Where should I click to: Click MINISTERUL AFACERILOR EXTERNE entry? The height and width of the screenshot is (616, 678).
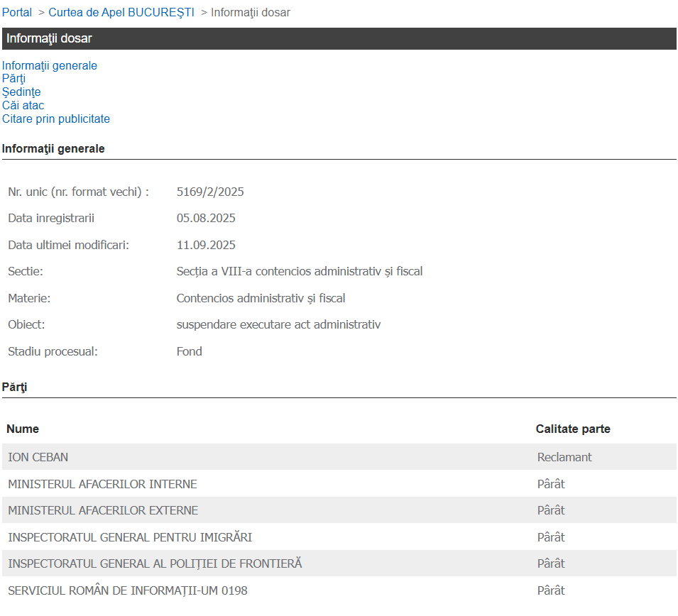[x=103, y=511]
